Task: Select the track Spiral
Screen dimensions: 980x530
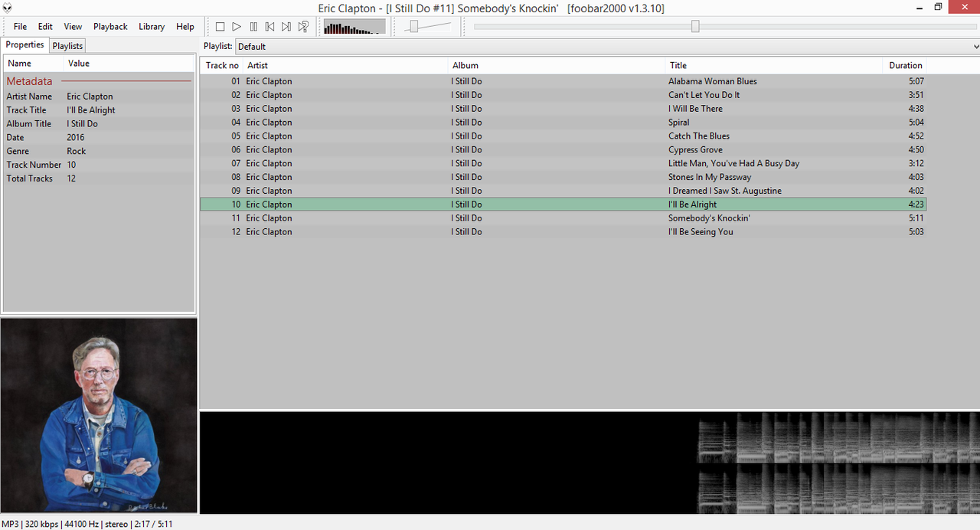Action: tap(563, 123)
